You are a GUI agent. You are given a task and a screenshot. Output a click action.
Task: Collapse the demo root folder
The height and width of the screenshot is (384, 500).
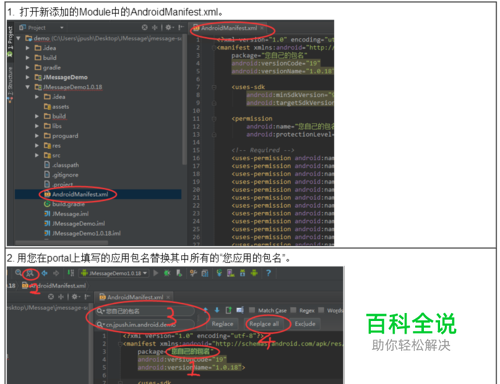click(x=18, y=38)
